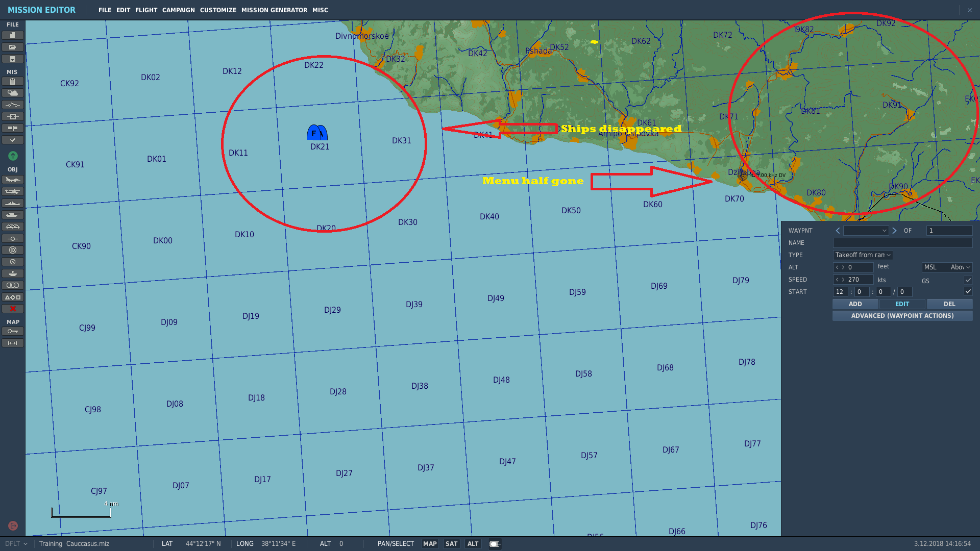Click the red exit icon at bottom left
Screen dimensions: 980x551
[13, 525]
